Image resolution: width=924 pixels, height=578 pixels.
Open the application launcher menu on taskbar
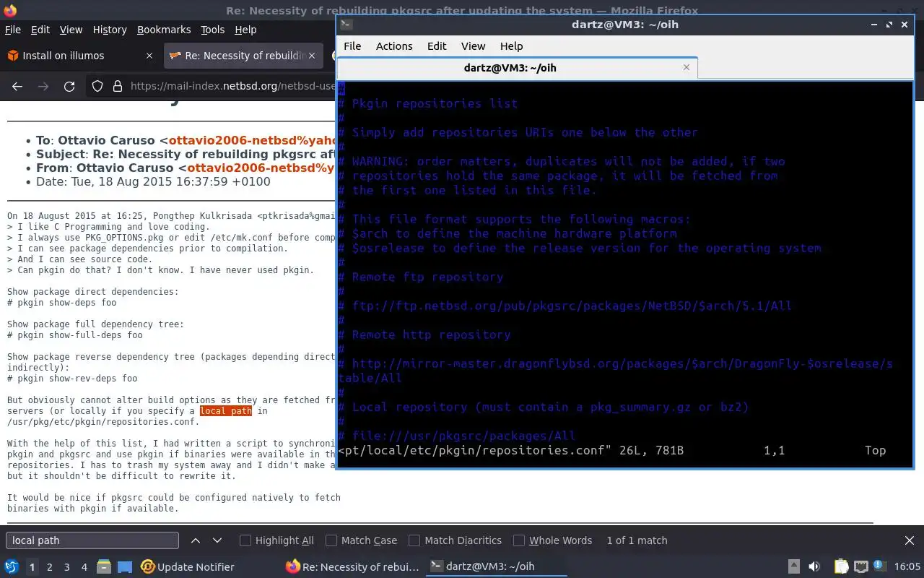point(12,566)
